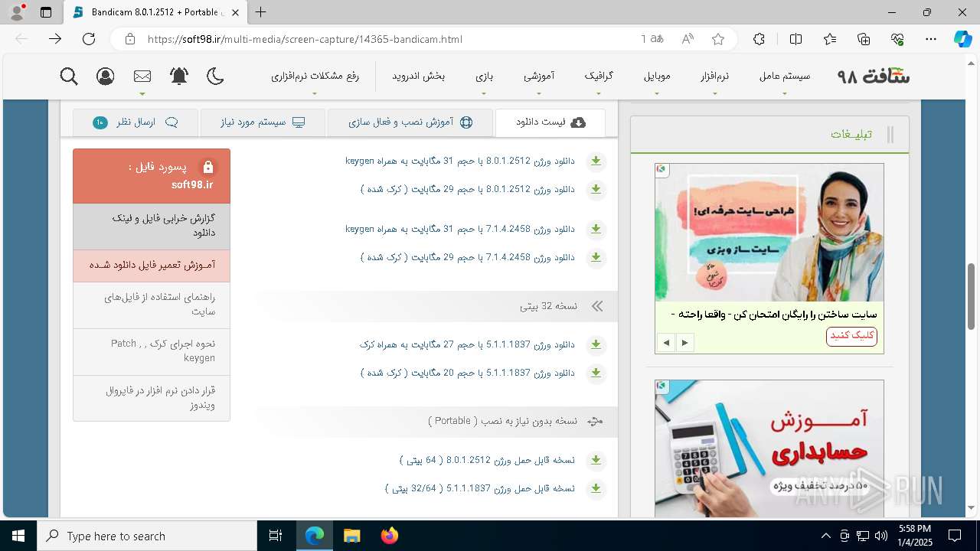Image resolution: width=980 pixels, height=551 pixels.
Task: Open Windows Start menu
Action: point(18,536)
